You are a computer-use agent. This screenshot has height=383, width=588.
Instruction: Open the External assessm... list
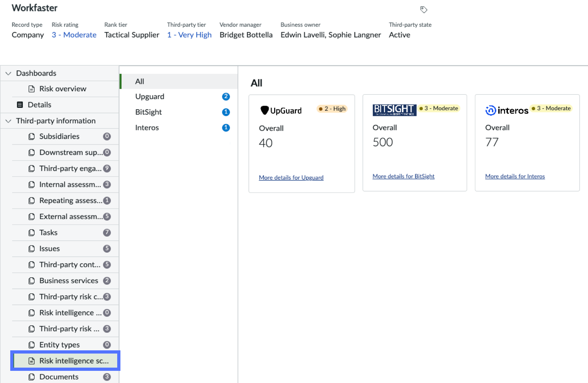(65, 216)
